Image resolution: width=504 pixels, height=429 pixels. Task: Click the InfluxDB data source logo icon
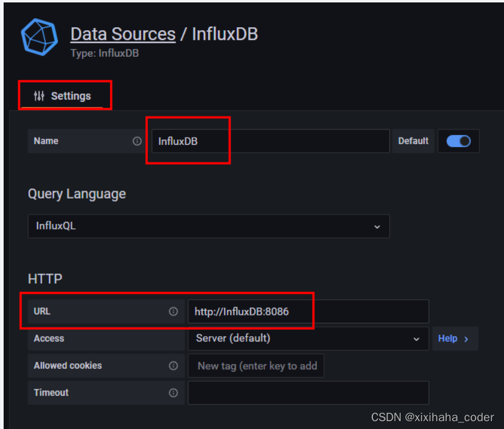pos(40,37)
